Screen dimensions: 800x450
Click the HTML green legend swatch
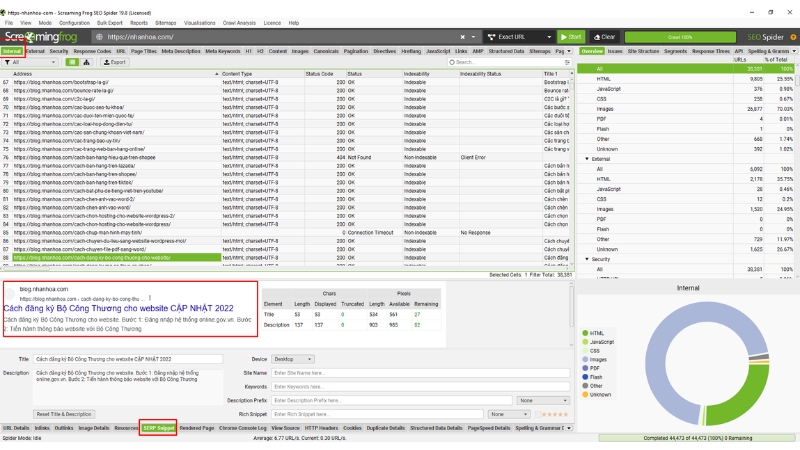(x=585, y=333)
